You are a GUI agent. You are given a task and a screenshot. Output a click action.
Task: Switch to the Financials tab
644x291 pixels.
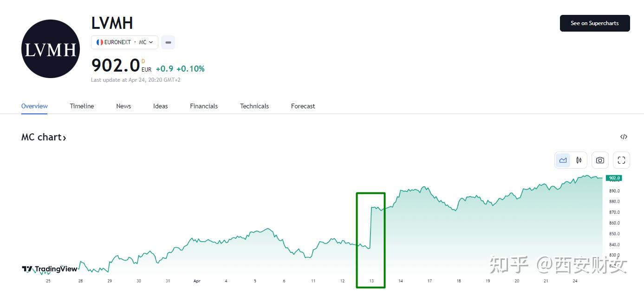203,106
